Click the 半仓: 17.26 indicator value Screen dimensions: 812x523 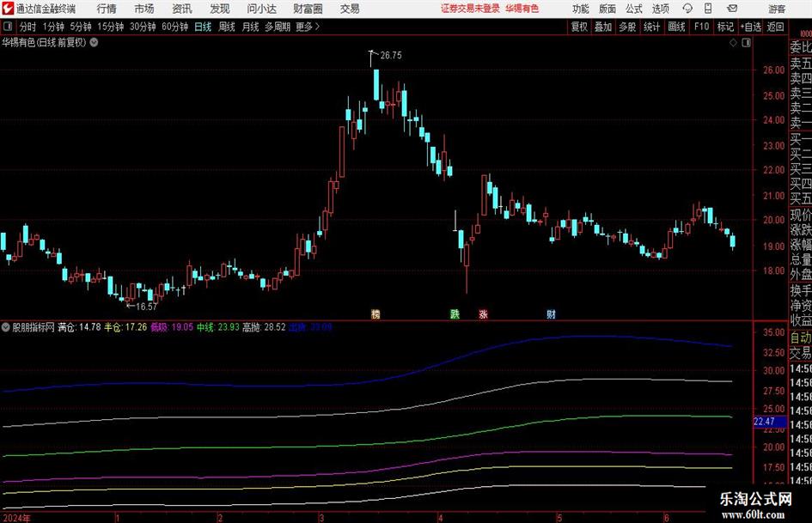point(125,327)
